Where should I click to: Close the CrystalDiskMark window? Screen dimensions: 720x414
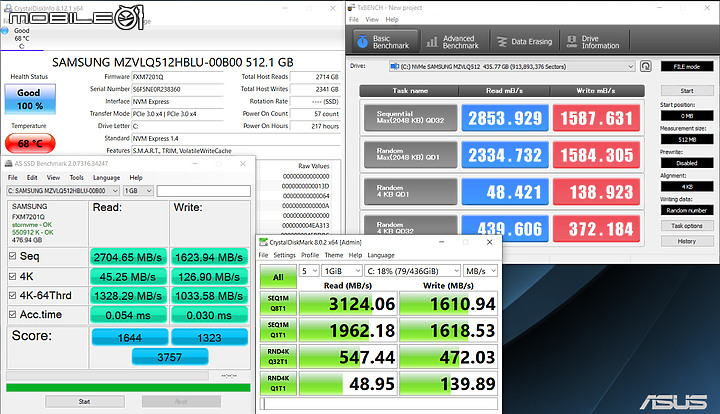(489, 242)
